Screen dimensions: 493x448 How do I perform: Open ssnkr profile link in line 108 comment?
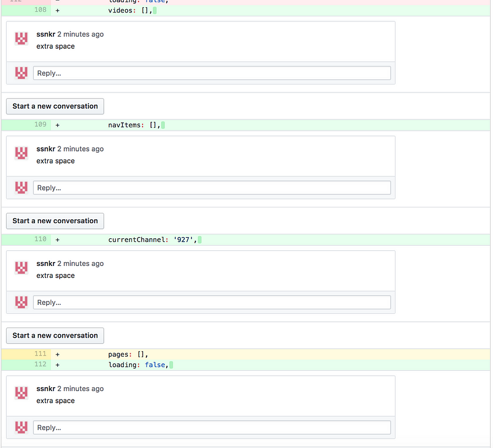46,34
